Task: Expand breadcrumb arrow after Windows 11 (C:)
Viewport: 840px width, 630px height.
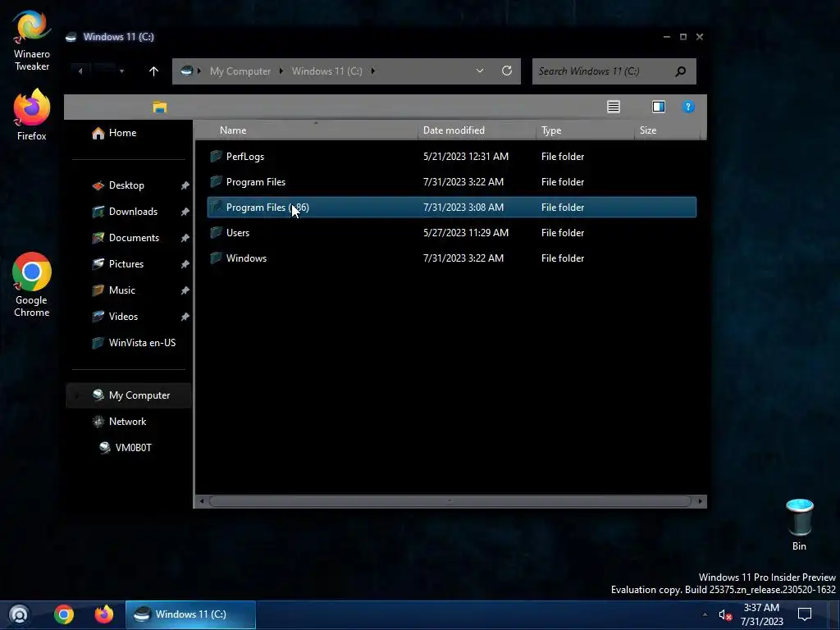Action: (x=373, y=71)
